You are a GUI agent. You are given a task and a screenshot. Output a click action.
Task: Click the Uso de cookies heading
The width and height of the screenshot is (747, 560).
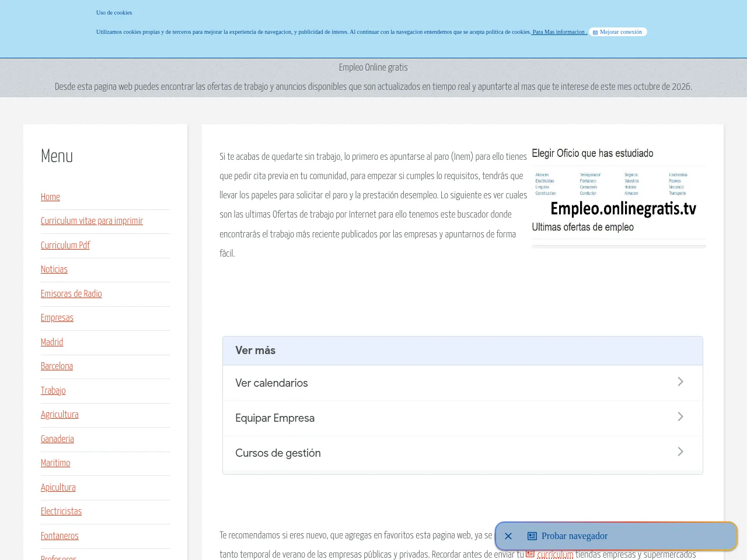coord(114,13)
